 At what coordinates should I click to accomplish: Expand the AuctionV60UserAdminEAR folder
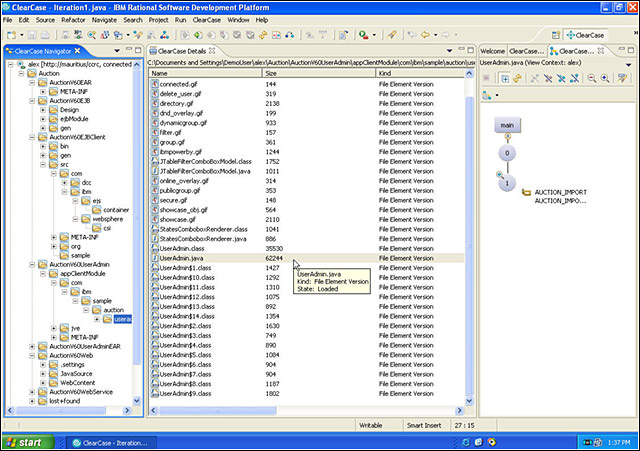pos(32,346)
